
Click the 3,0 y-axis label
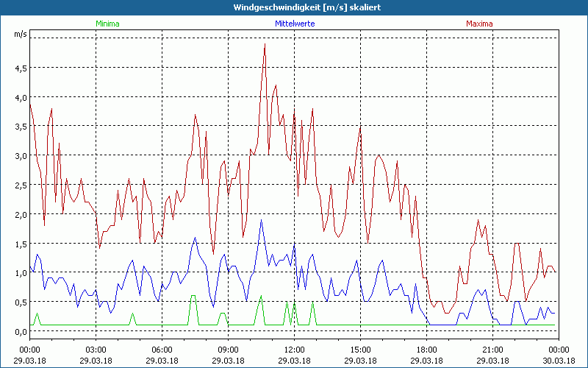[21, 156]
